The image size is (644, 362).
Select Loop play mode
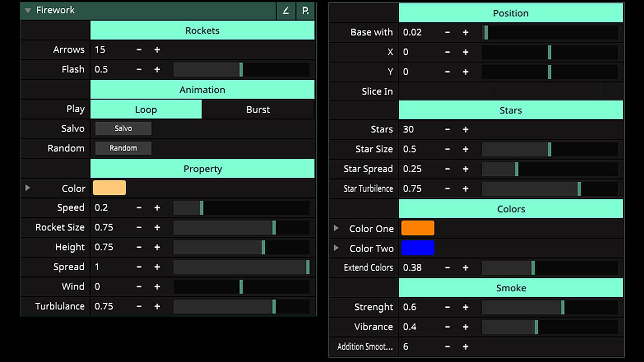point(146,110)
